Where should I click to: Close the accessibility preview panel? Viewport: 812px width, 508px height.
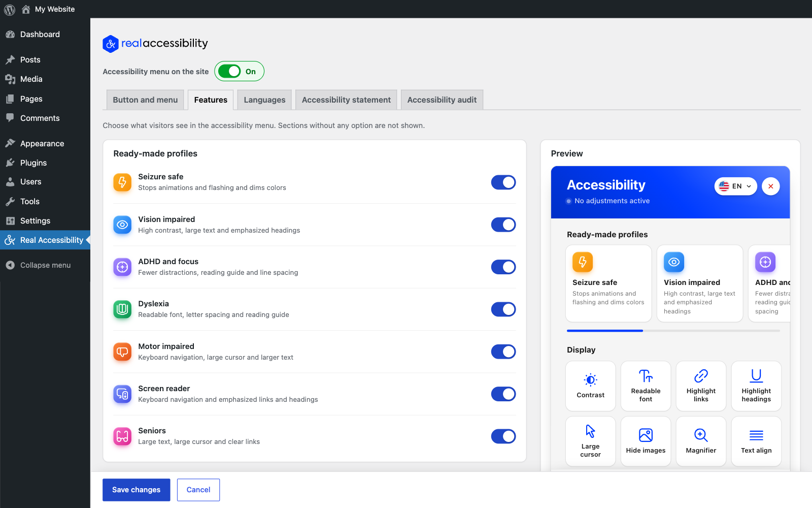click(x=770, y=186)
